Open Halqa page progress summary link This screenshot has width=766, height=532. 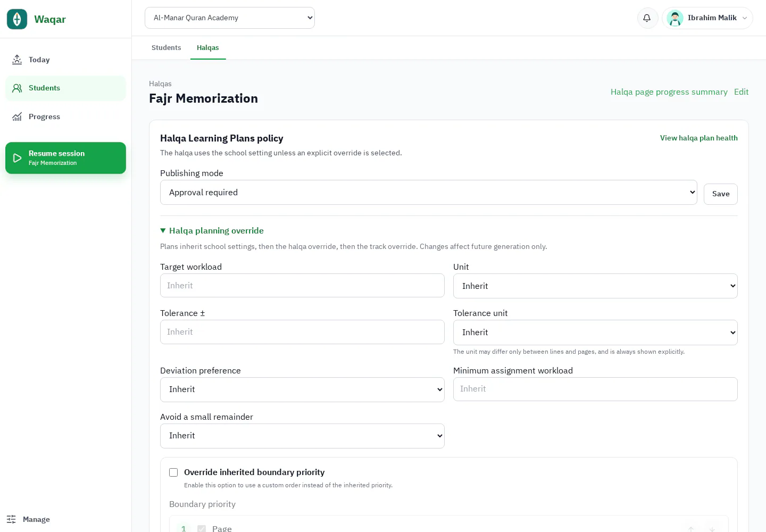669,92
